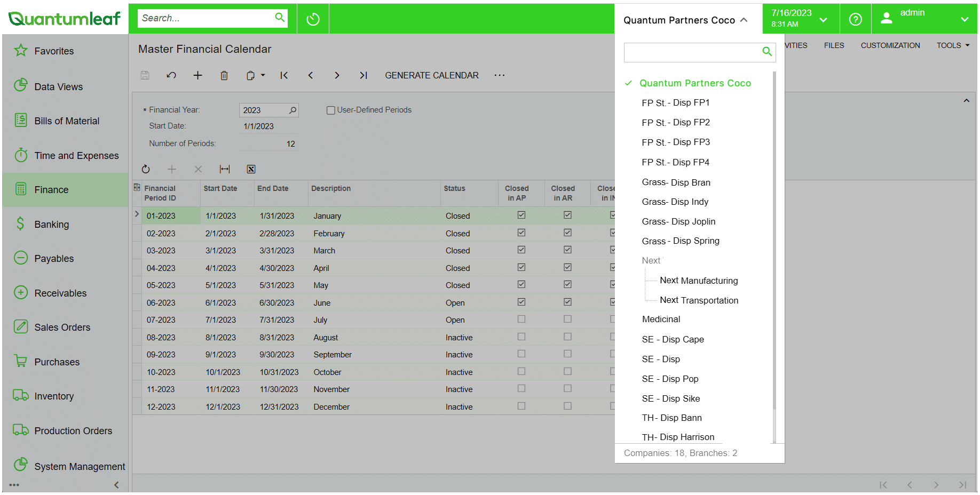This screenshot has height=495, width=980.
Task: Click the Quantumleaf logo
Action: coord(65,19)
